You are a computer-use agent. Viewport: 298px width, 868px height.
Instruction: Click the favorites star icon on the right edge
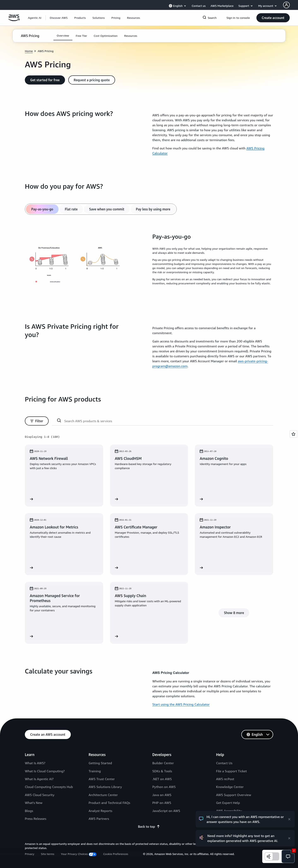[x=293, y=434]
